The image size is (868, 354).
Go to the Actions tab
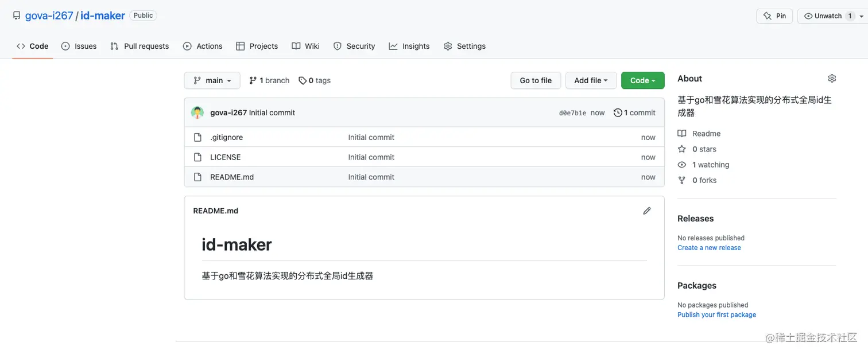click(203, 46)
